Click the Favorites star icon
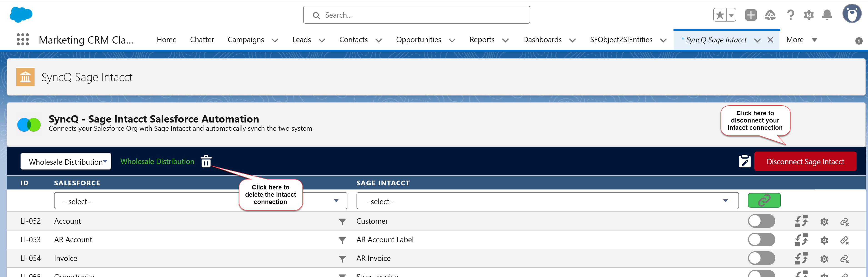This screenshot has height=277, width=868. click(720, 15)
